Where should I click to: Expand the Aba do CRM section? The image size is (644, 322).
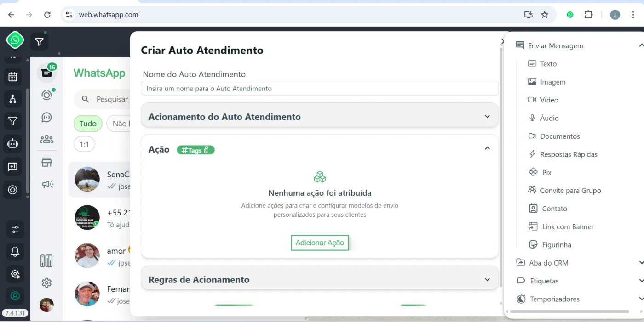pyautogui.click(x=641, y=263)
